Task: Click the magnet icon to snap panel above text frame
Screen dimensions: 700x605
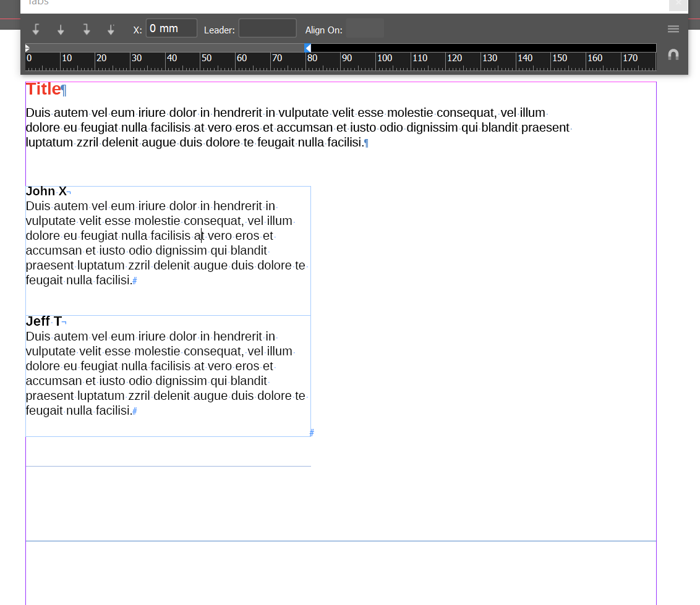Action: click(672, 54)
